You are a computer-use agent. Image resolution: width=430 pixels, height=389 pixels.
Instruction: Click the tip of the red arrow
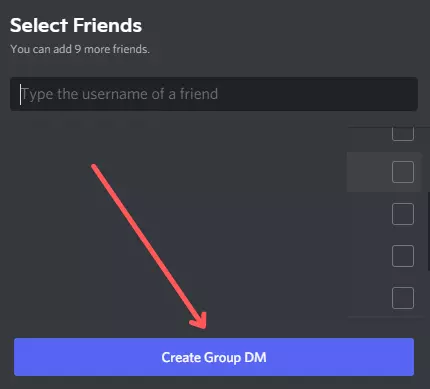[x=203, y=327]
